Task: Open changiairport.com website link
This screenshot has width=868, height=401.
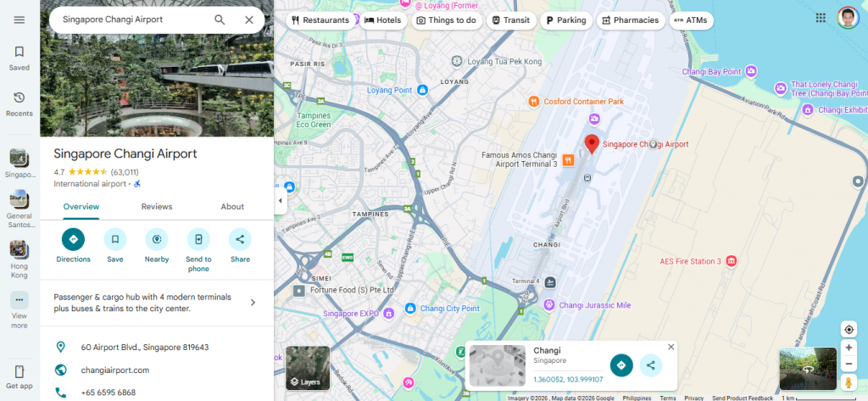Action: coord(114,370)
